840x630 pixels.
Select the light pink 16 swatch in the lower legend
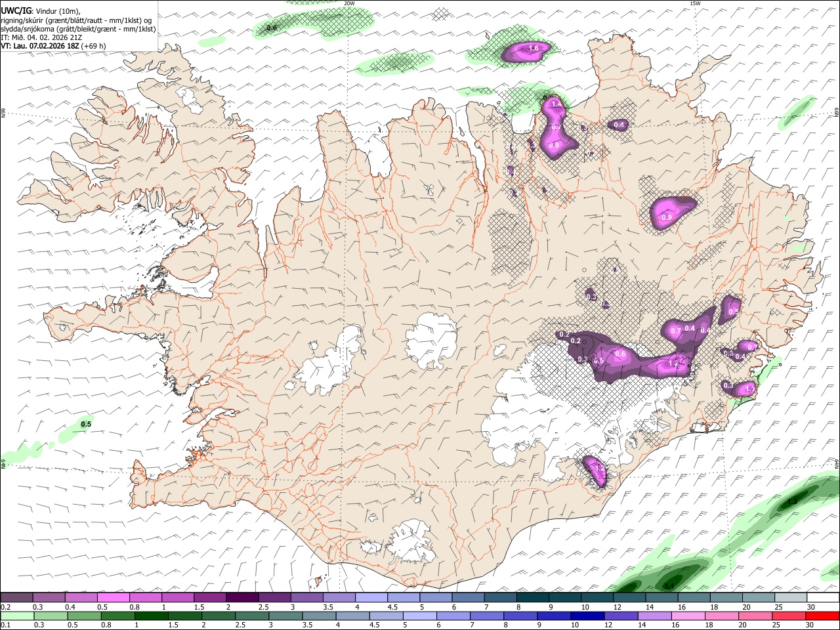[x=688, y=616]
